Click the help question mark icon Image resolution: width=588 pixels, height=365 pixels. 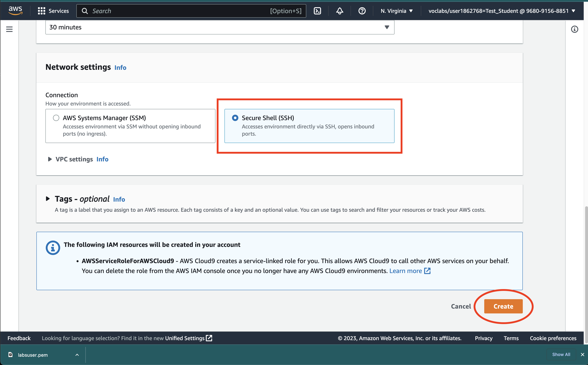coord(362,11)
